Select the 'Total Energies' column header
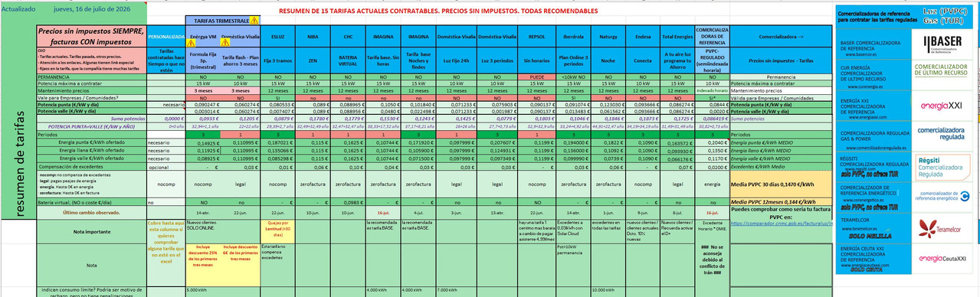 tap(677, 36)
